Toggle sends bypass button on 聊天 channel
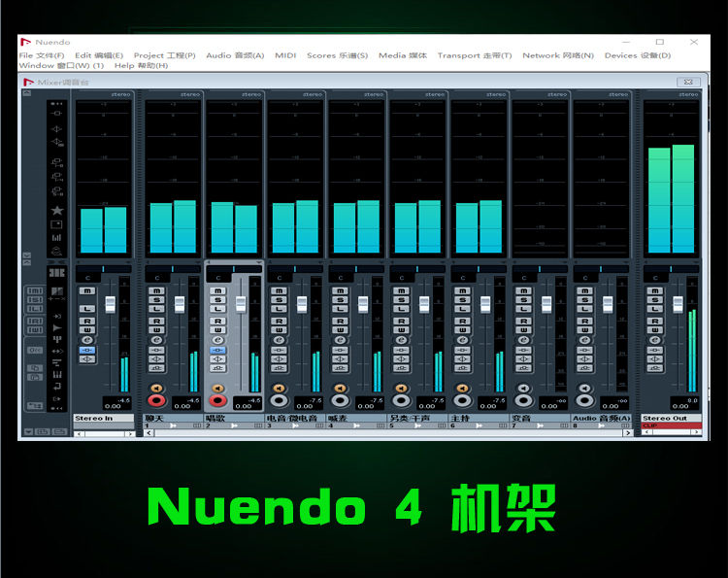728x578 pixels. 156,368
